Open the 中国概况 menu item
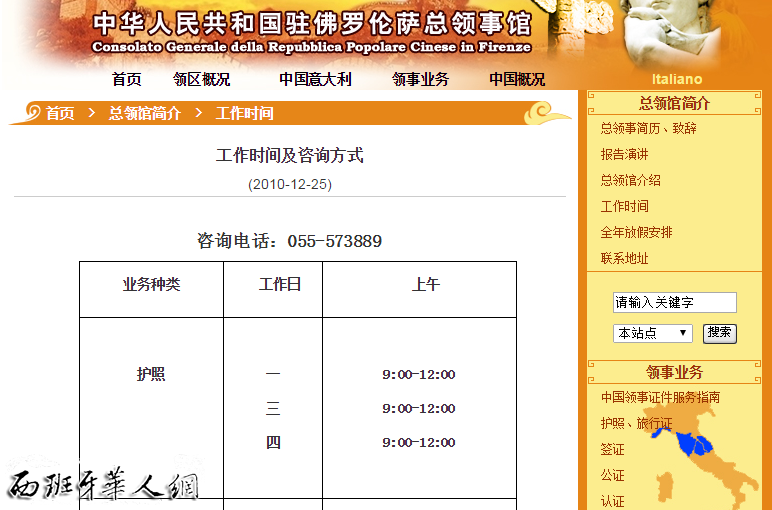The image size is (772, 510). click(x=517, y=79)
